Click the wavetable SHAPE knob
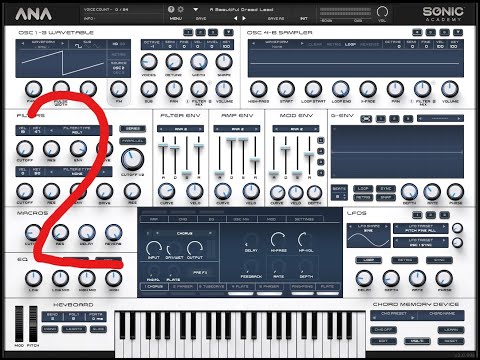This screenshot has width=480, height=360. [x=224, y=62]
